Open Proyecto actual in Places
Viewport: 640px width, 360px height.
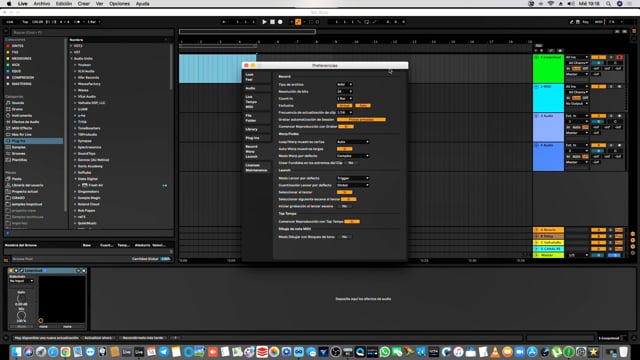tap(24, 191)
